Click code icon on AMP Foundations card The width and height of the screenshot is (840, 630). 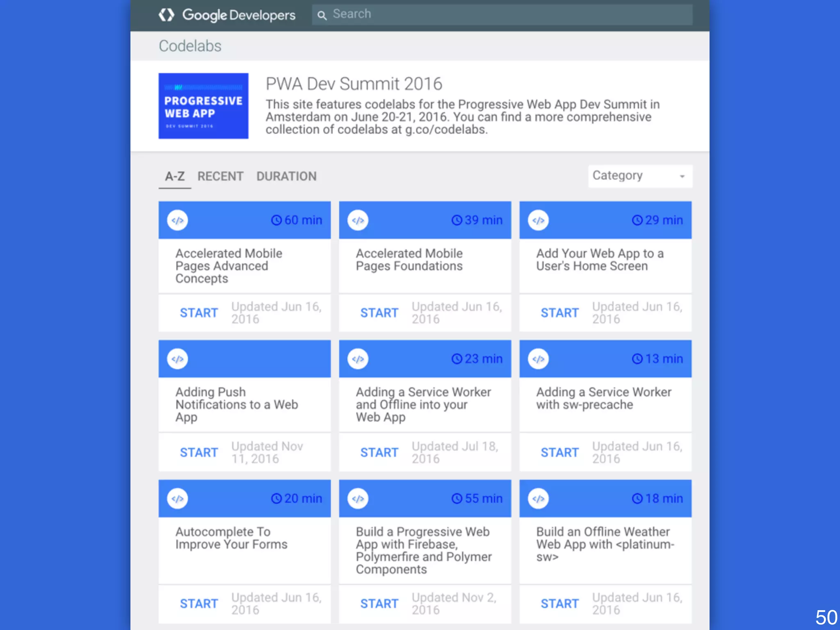358,220
